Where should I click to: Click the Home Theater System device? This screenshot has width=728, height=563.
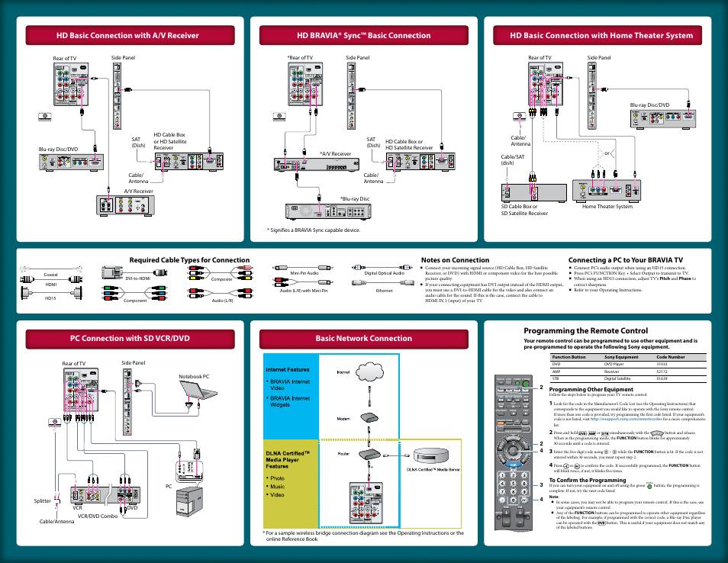tap(607, 190)
